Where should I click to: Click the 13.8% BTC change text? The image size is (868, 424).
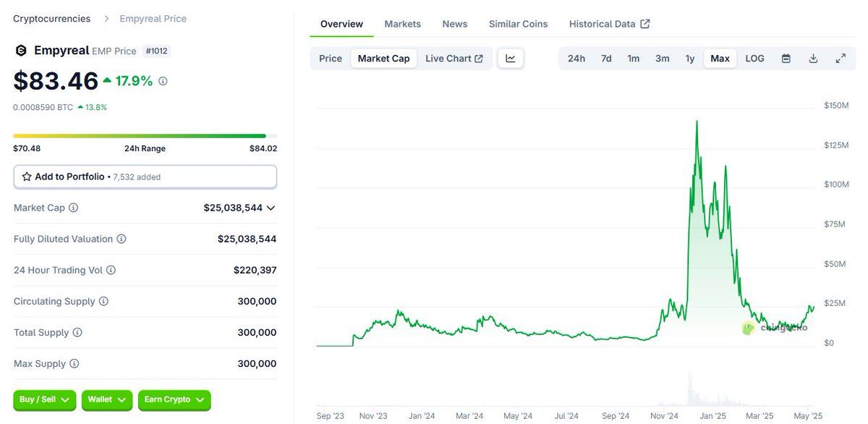pos(92,107)
